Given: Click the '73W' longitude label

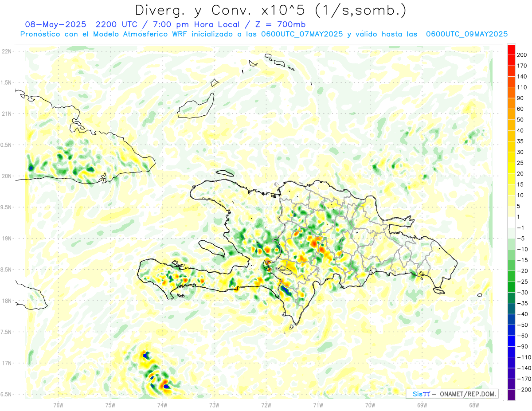Looking at the screenshot, I should pyautogui.click(x=214, y=404).
